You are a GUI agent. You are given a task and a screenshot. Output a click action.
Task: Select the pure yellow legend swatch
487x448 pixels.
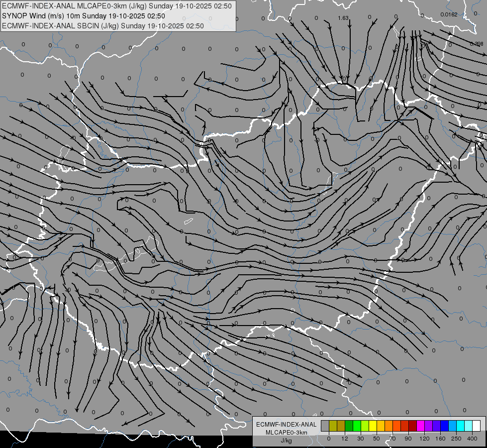373,426
